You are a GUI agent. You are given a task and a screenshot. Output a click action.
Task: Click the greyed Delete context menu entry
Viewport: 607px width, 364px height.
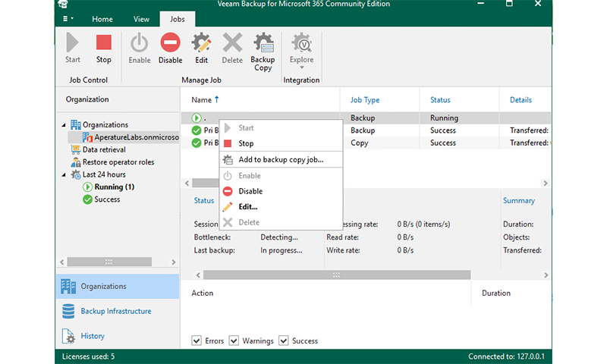(281, 222)
